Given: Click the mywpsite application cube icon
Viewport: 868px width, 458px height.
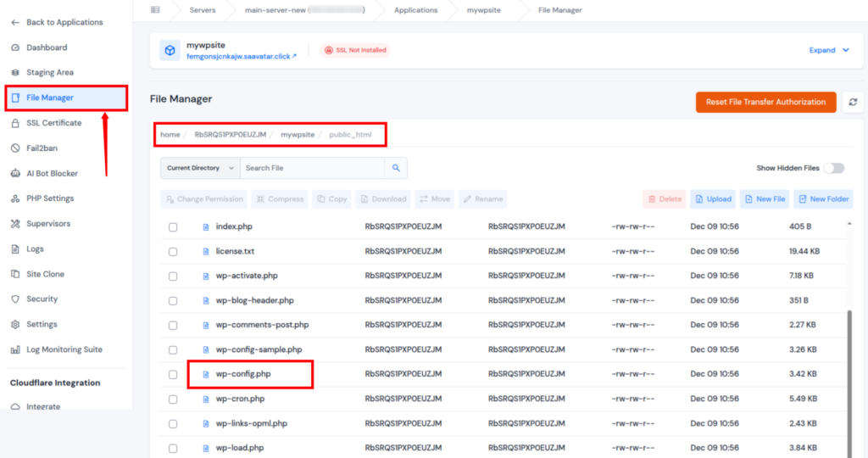Looking at the screenshot, I should pos(170,50).
